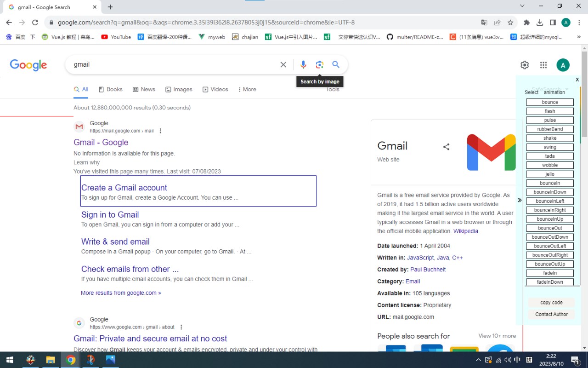
Task: Open the Wikipedia link in Gmail panel
Action: coord(466,231)
